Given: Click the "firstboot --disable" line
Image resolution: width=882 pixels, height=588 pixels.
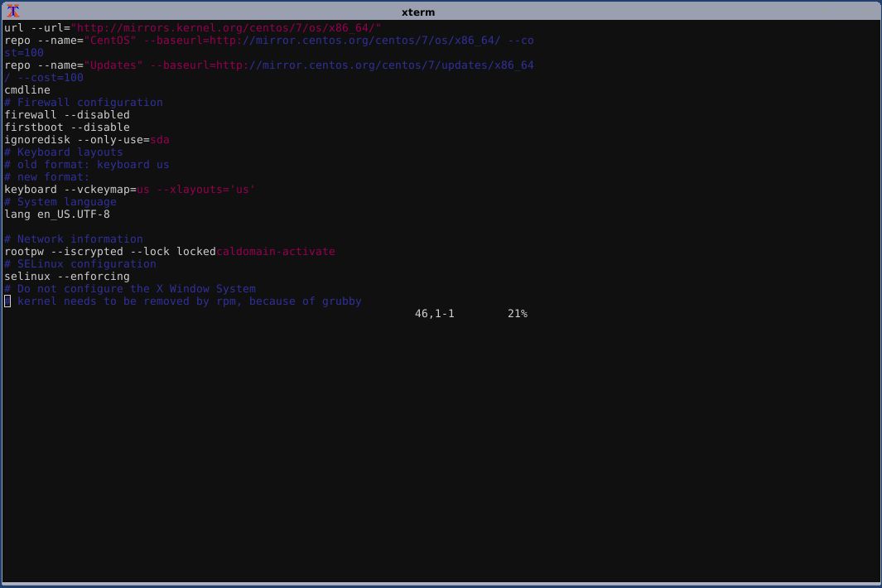Looking at the screenshot, I should point(67,128).
